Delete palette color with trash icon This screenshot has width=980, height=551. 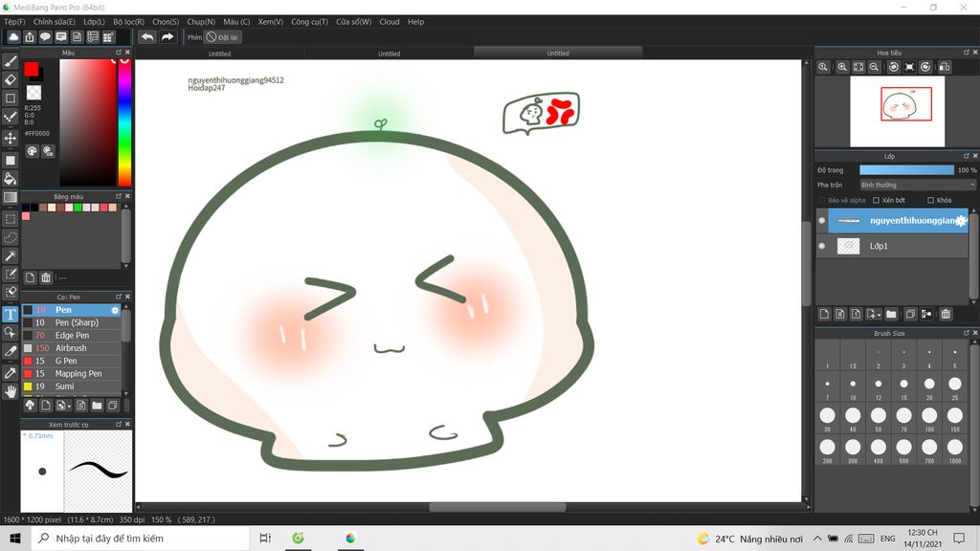pyautogui.click(x=46, y=277)
